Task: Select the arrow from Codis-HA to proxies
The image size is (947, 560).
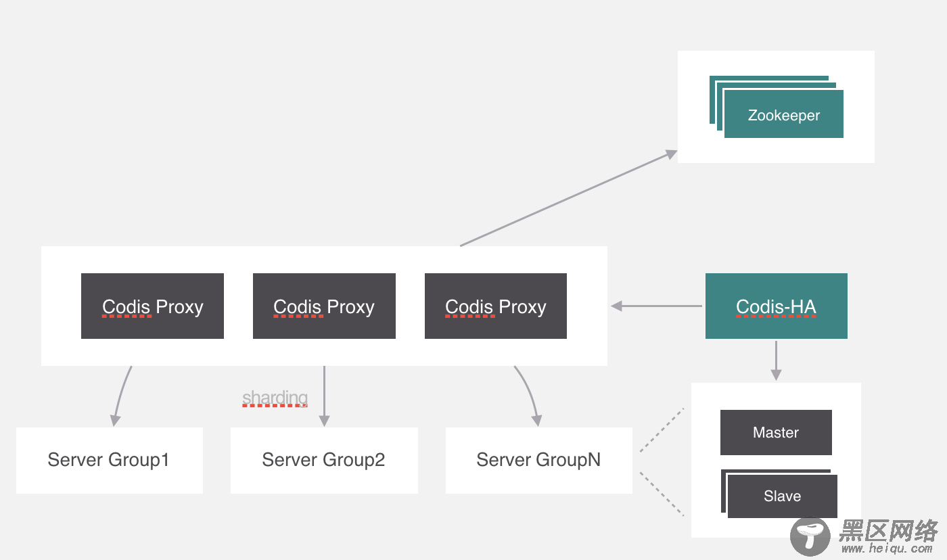Action: (x=656, y=306)
